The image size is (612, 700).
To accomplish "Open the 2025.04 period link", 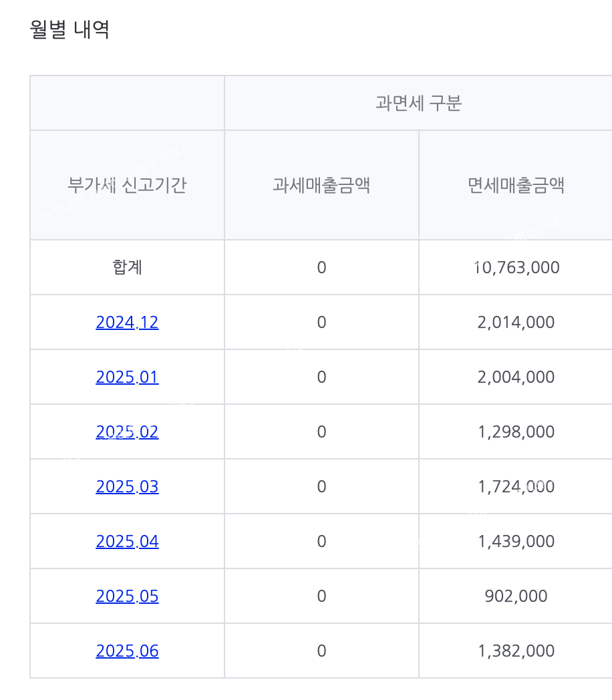I will click(x=127, y=542).
